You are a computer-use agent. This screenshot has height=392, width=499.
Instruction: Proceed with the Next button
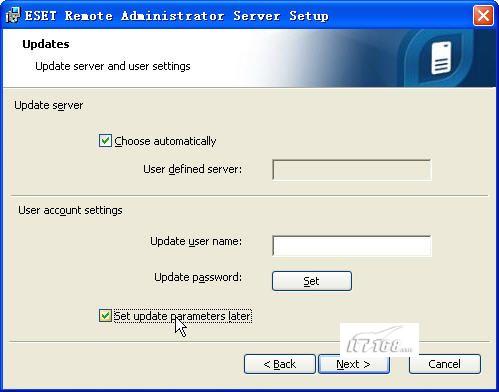pos(354,364)
